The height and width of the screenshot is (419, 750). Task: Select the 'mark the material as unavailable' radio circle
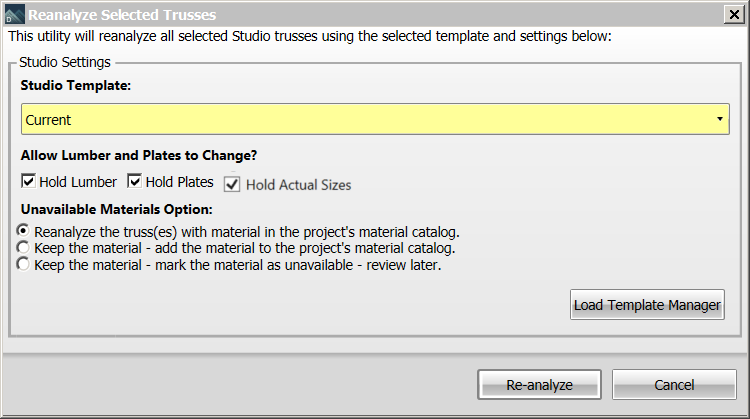23,264
